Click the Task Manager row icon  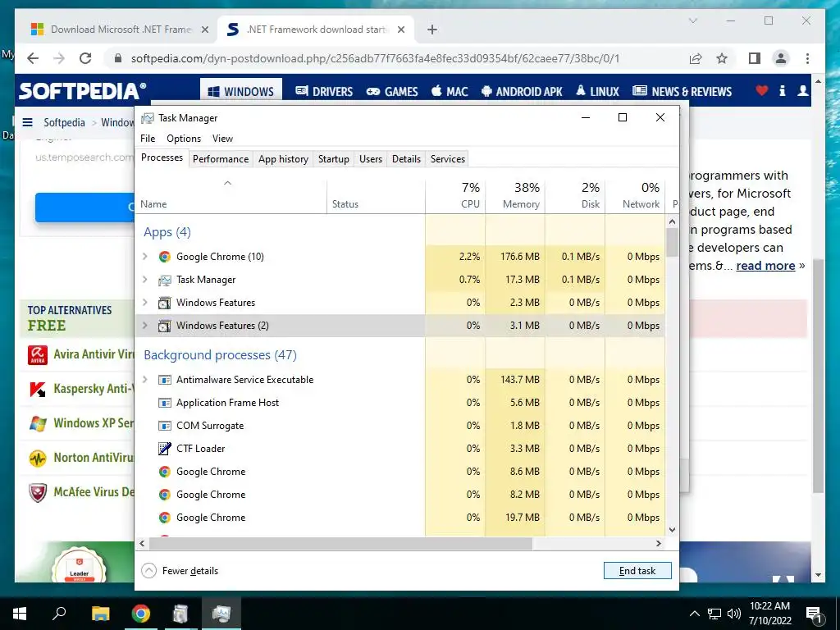[x=164, y=280]
